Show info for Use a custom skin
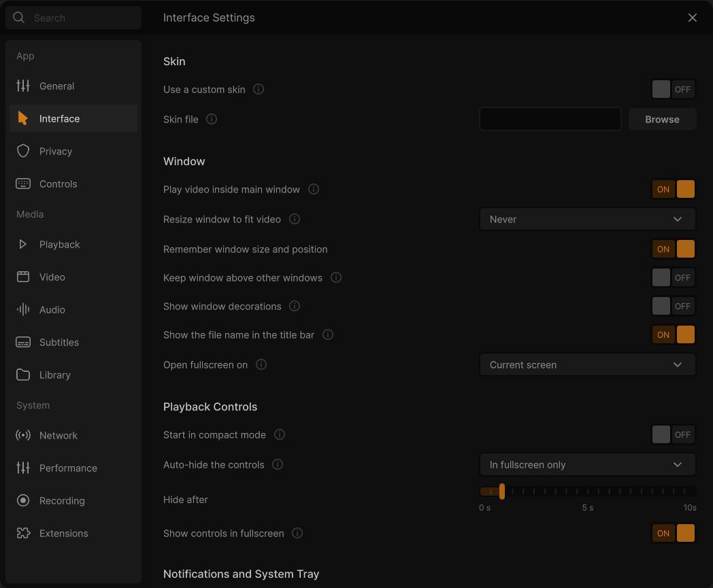Image resolution: width=713 pixels, height=588 pixels. coord(259,89)
